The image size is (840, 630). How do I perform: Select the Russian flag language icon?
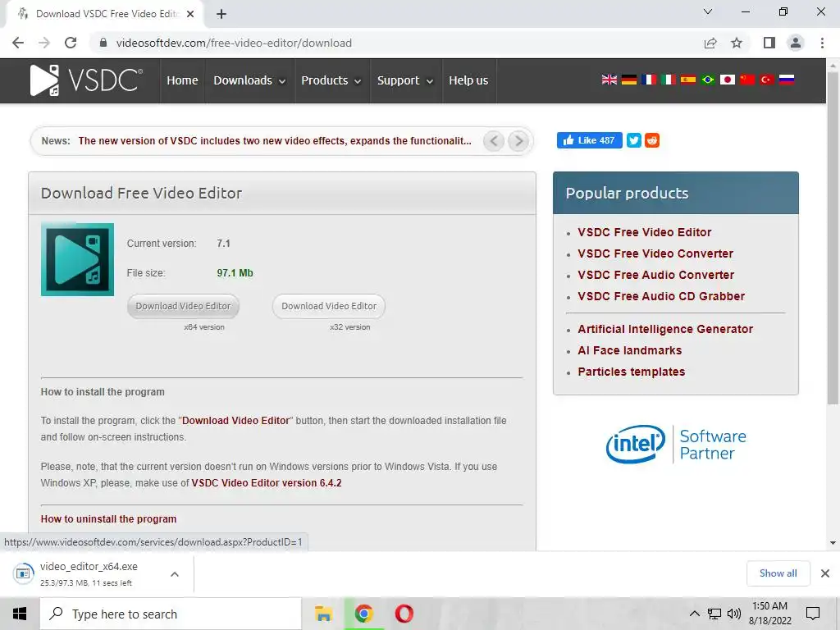point(787,80)
